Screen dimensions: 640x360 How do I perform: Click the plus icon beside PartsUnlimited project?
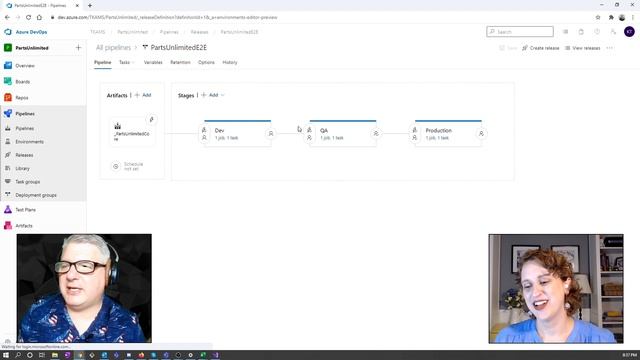tap(78, 48)
